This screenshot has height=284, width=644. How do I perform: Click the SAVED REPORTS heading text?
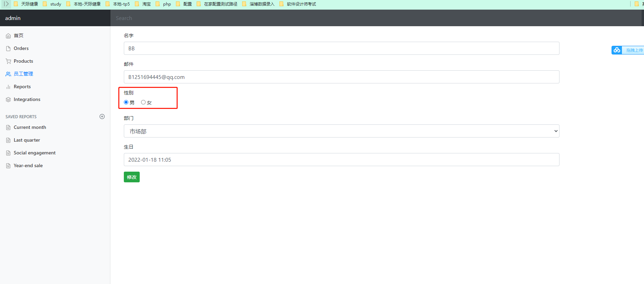point(21,117)
